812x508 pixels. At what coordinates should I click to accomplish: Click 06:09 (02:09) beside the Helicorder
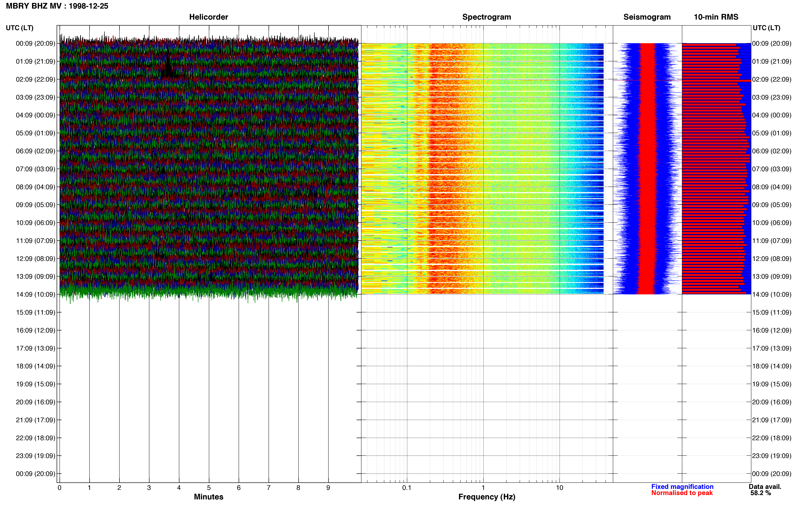click(x=36, y=151)
